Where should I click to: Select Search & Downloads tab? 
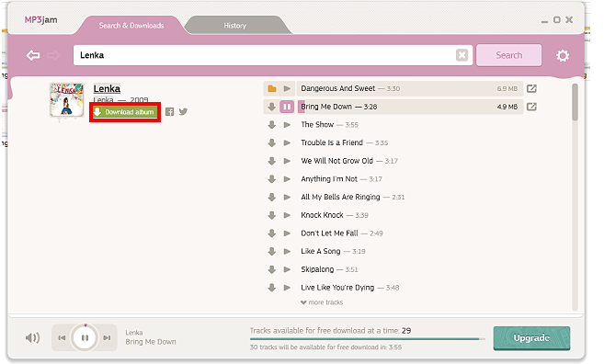click(131, 26)
